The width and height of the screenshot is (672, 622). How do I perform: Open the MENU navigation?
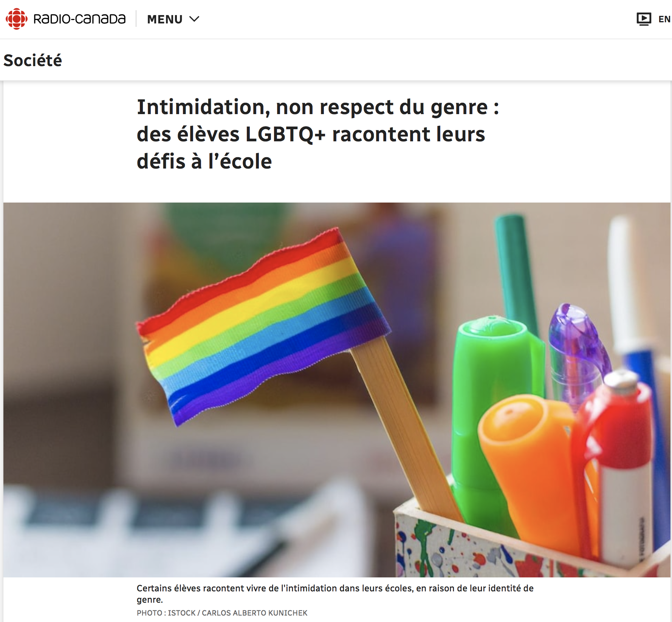coord(165,19)
